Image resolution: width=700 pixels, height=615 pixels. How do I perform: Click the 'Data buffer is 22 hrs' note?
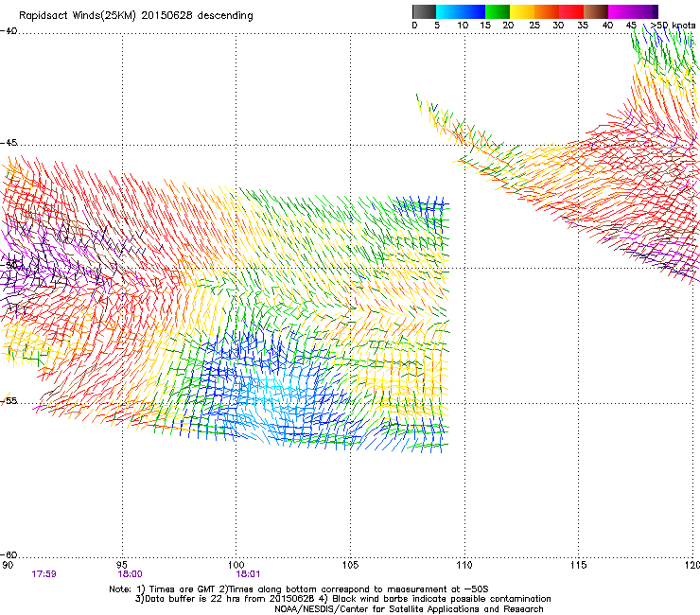click(342, 599)
